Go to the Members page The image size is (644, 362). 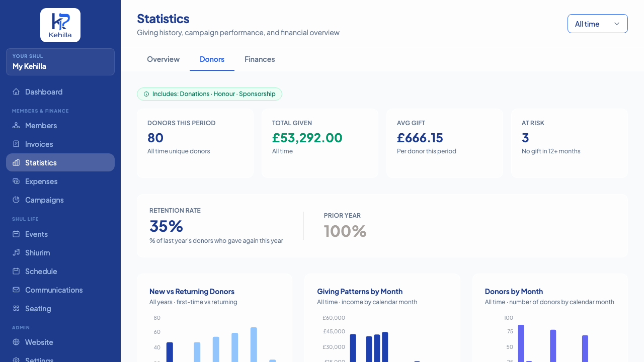(x=60, y=126)
